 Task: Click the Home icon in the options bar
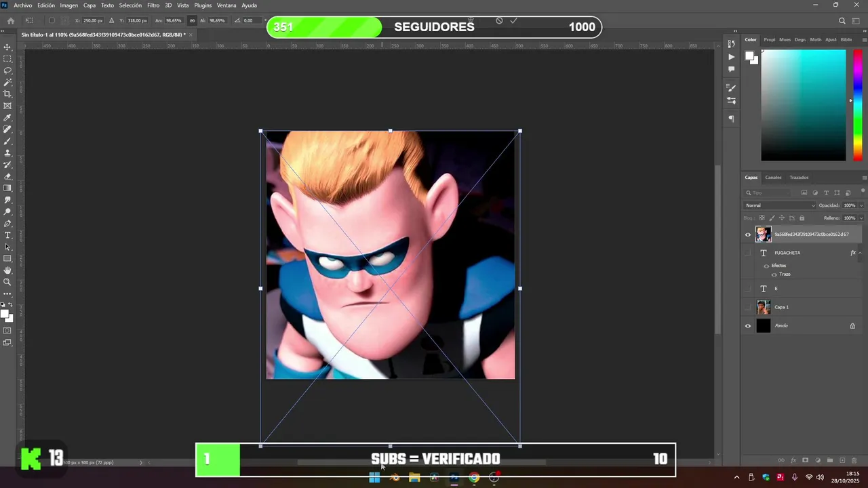point(11,21)
